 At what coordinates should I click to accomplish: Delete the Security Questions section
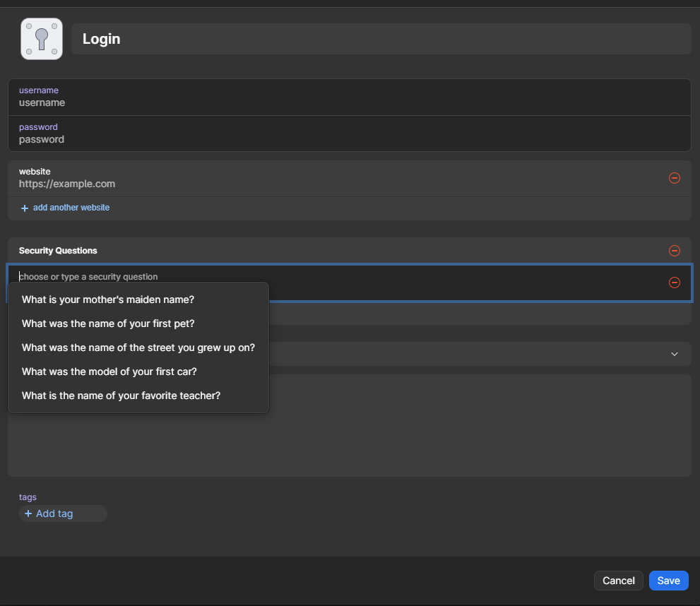[674, 251]
